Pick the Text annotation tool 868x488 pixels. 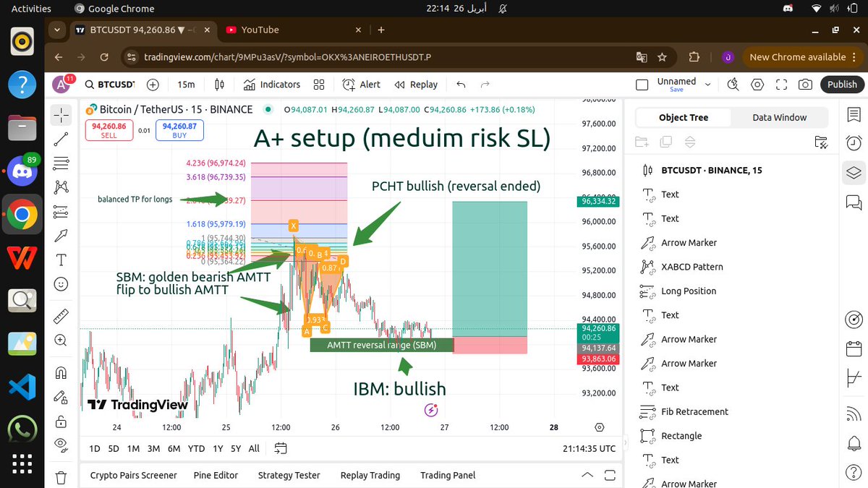click(x=61, y=260)
